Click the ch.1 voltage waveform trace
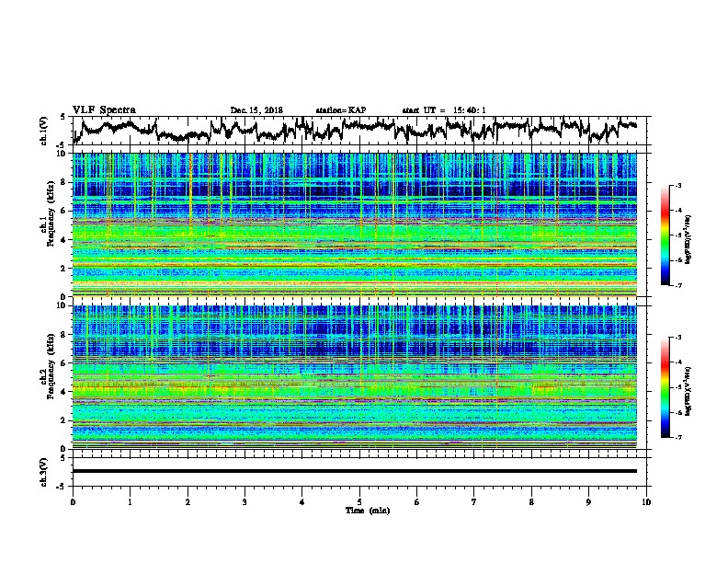The image size is (728, 563). pos(355,130)
